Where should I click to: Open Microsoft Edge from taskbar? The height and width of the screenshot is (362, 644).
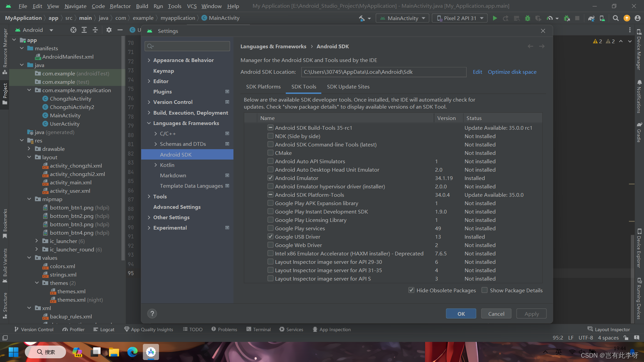pos(132,352)
